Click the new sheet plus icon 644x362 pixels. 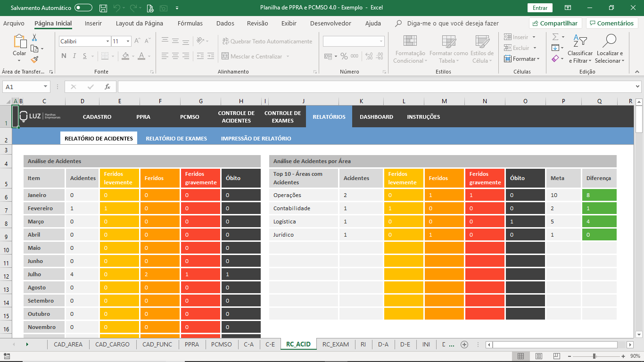click(x=464, y=345)
